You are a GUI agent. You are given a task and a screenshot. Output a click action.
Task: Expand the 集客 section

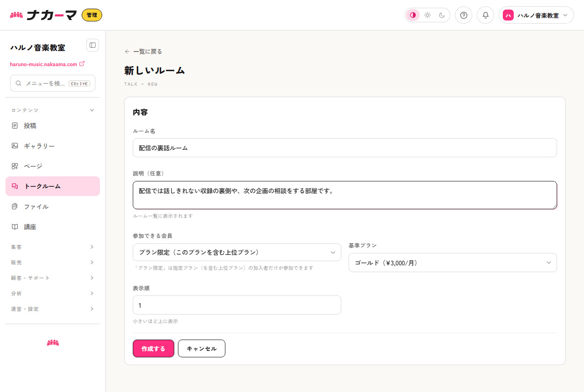point(52,247)
